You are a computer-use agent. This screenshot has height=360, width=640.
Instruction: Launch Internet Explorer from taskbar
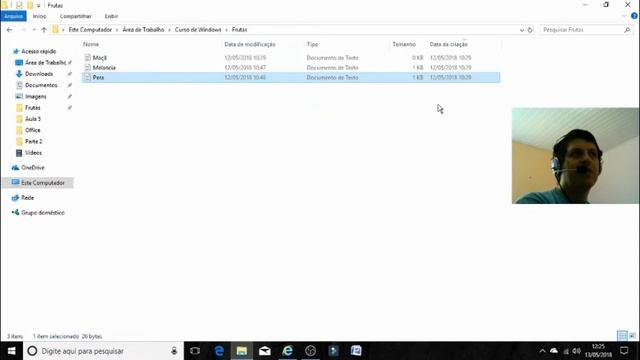click(288, 351)
